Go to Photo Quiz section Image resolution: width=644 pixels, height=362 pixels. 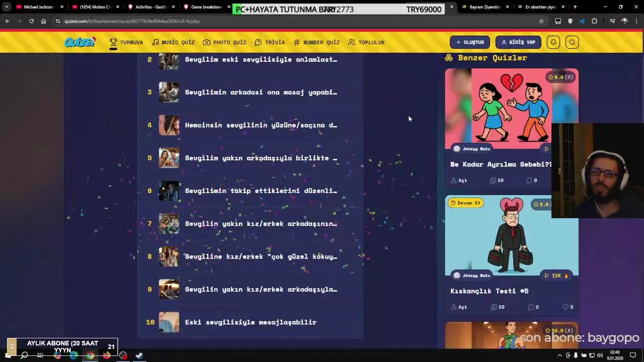pyautogui.click(x=224, y=42)
